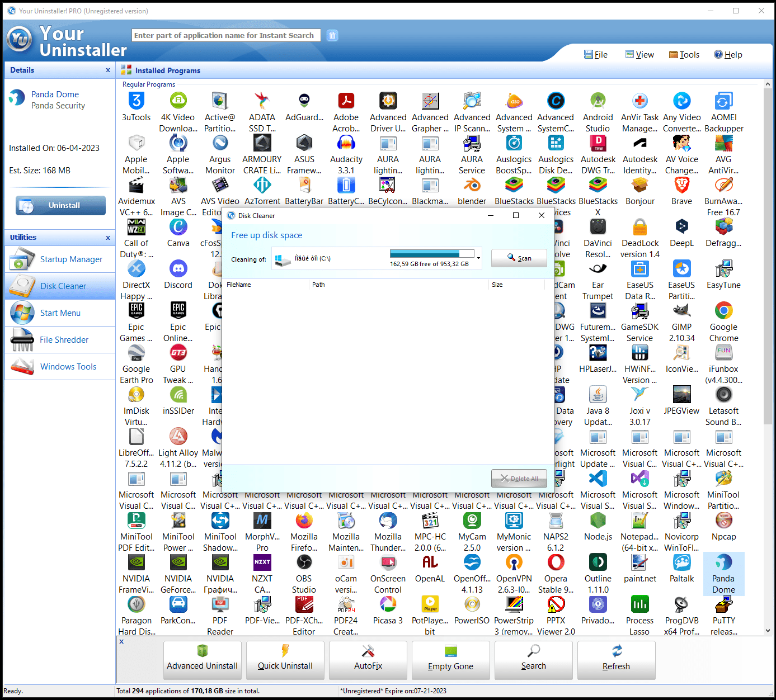Select the Notepad++ (64-bit) icon
This screenshot has height=700, width=776.
click(x=640, y=521)
